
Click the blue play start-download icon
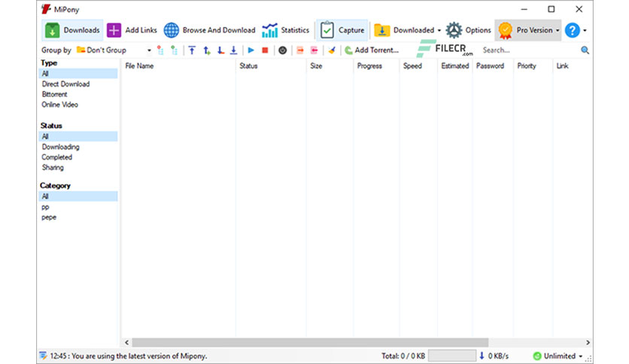(251, 50)
